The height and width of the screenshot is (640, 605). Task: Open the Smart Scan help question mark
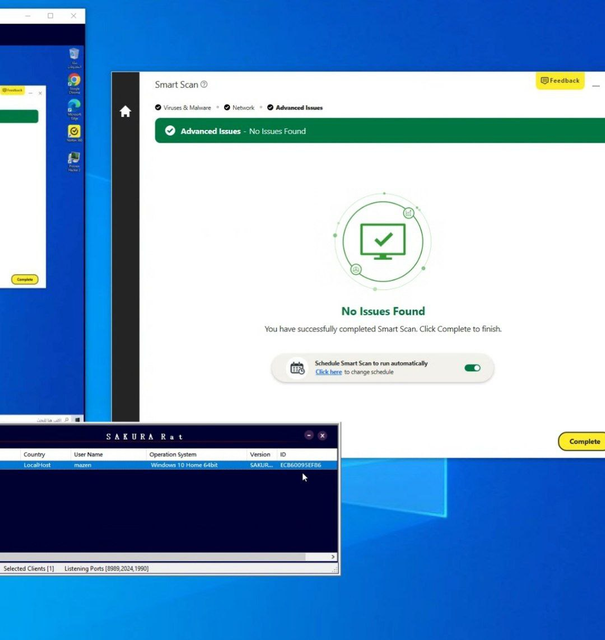pos(204,84)
